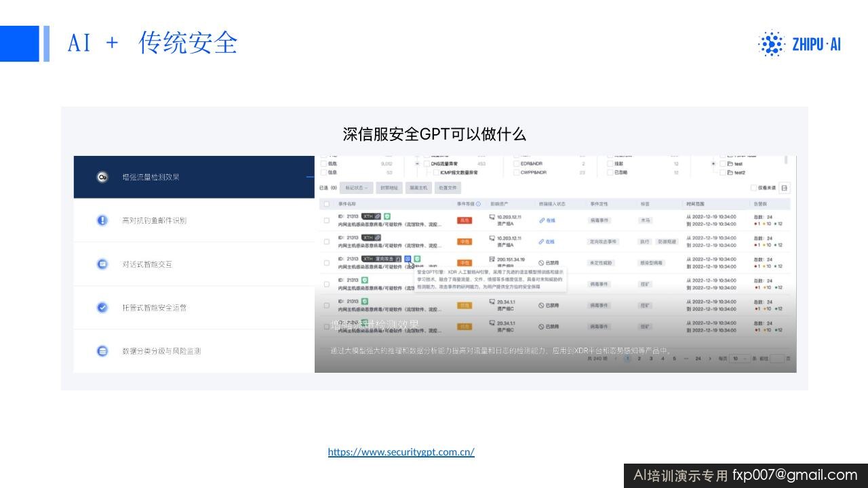868x488 pixels.
Task: Click the checkmark icon beside 托管式智能安全运营
Action: pos(102,307)
